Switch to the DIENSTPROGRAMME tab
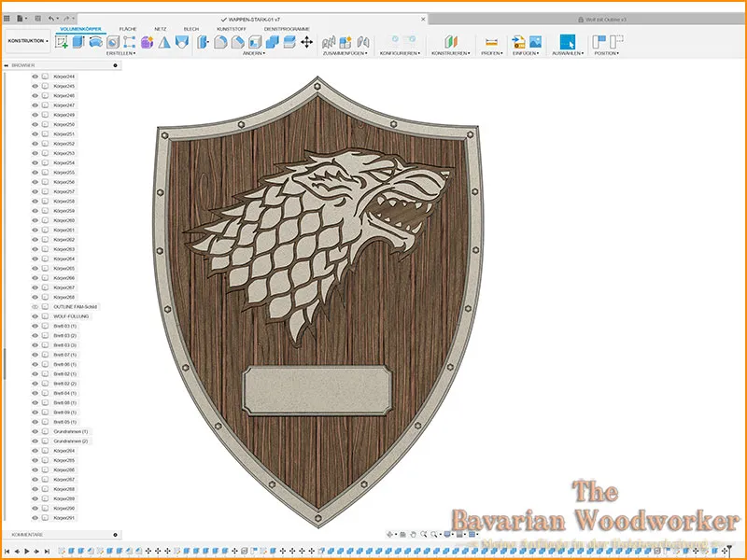The height and width of the screenshot is (560, 747). click(287, 29)
